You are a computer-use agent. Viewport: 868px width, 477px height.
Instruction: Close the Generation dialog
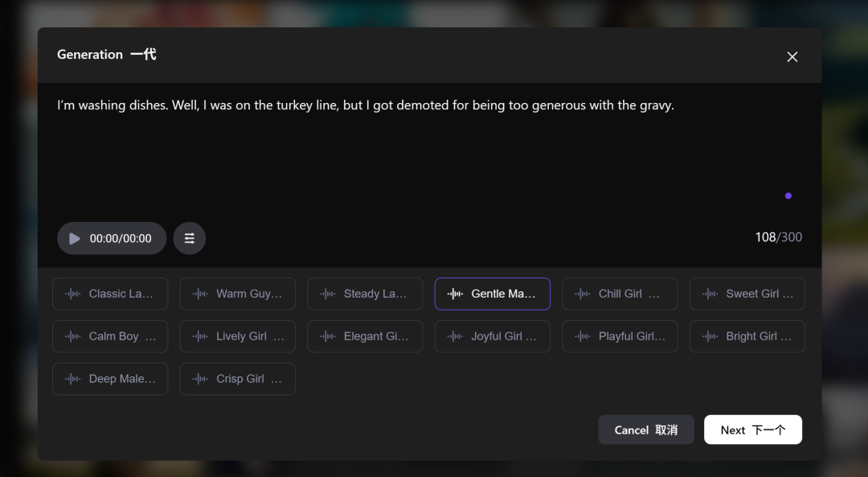pos(792,56)
